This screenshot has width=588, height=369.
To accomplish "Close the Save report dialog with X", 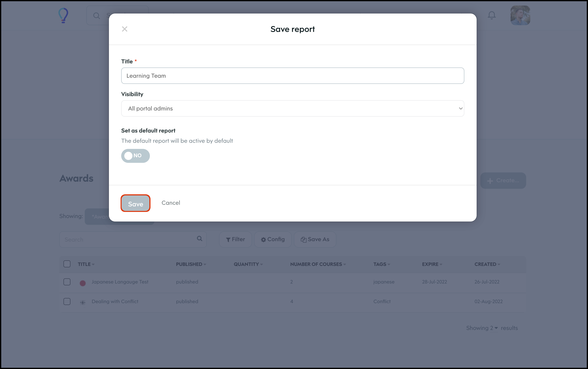I will [x=124, y=29].
